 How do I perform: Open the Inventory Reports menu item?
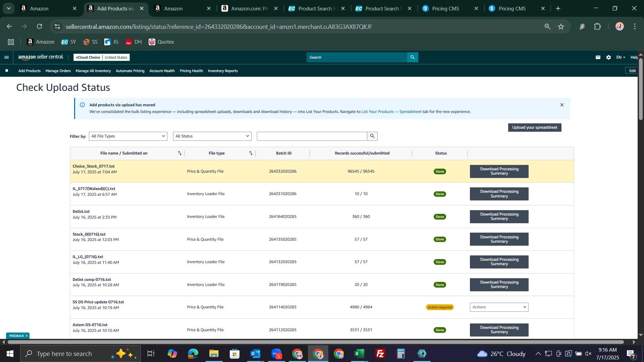pos(223,71)
